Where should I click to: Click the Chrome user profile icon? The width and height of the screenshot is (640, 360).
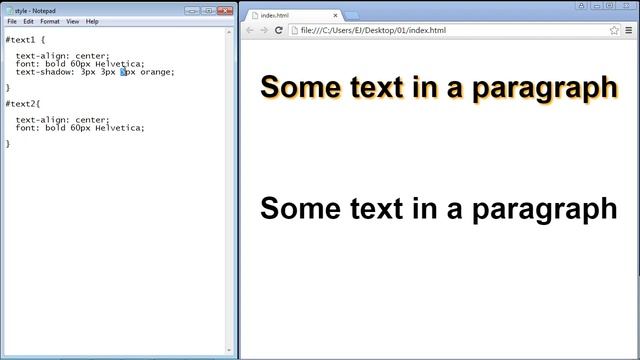tap(581, 5)
